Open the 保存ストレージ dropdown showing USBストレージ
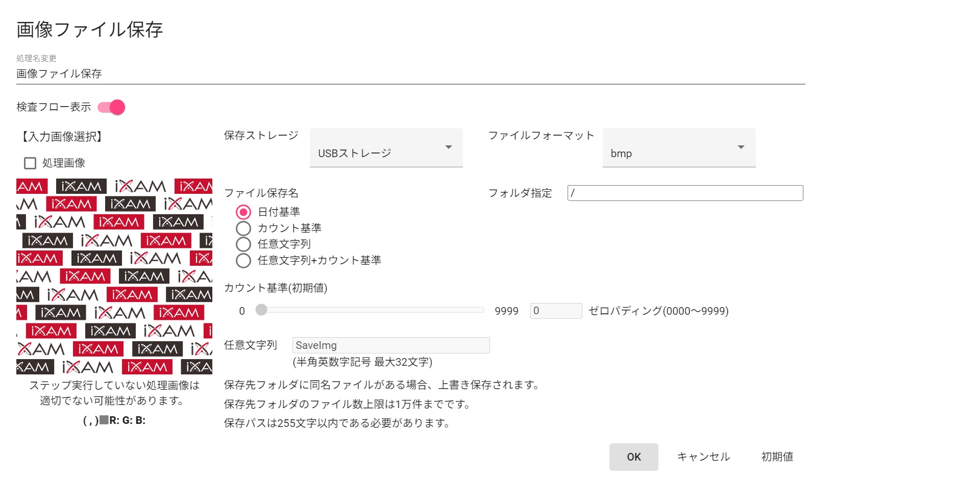The image size is (980, 480). (x=386, y=148)
